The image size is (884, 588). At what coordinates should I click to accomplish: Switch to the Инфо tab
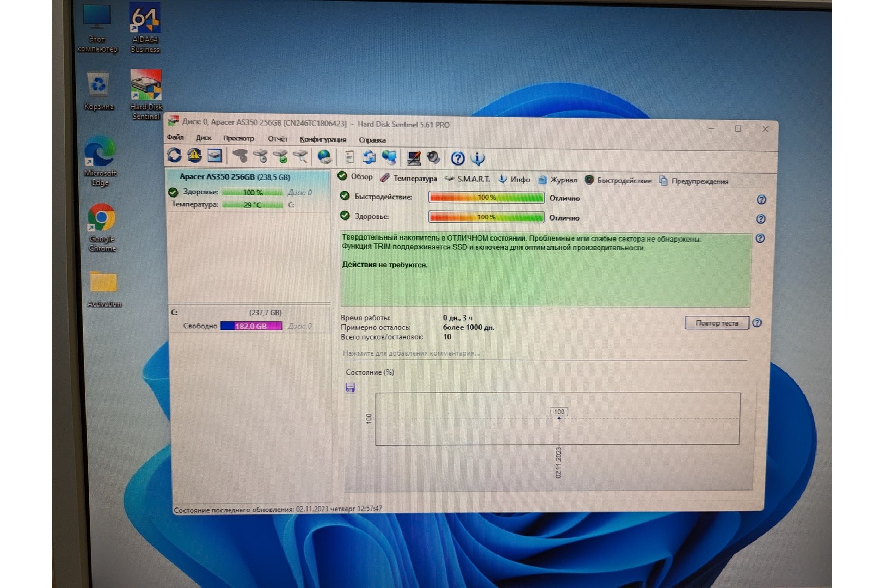coord(514,179)
